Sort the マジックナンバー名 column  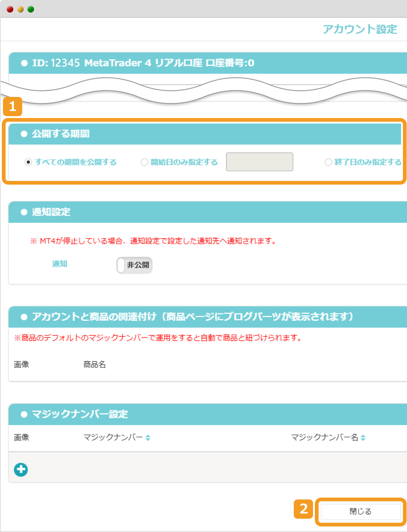363,437
